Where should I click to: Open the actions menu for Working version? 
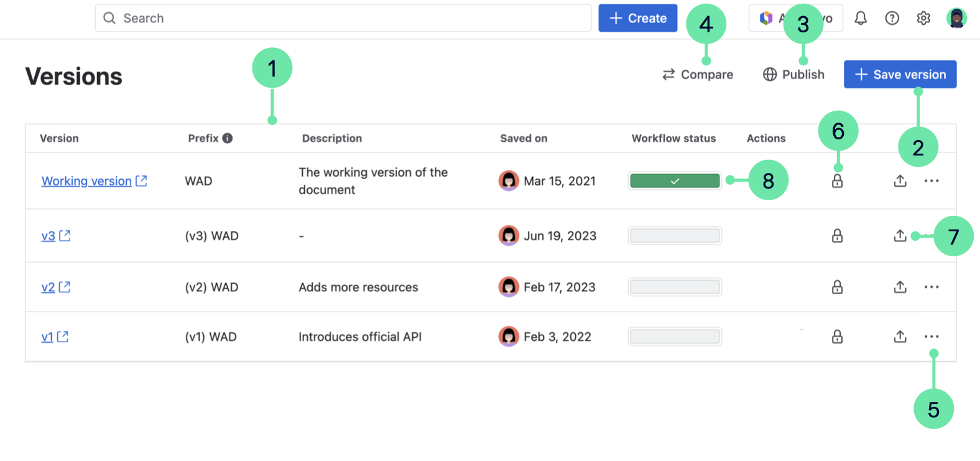[x=931, y=181]
